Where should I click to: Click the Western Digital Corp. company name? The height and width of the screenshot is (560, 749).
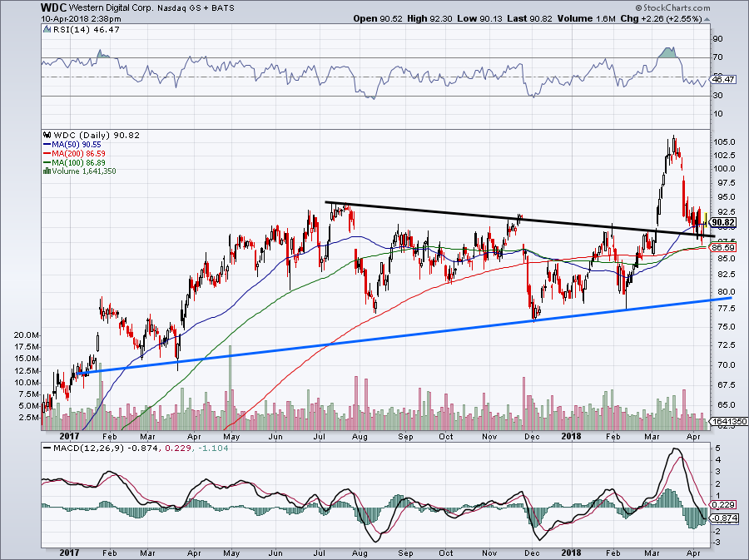pyautogui.click(x=111, y=8)
